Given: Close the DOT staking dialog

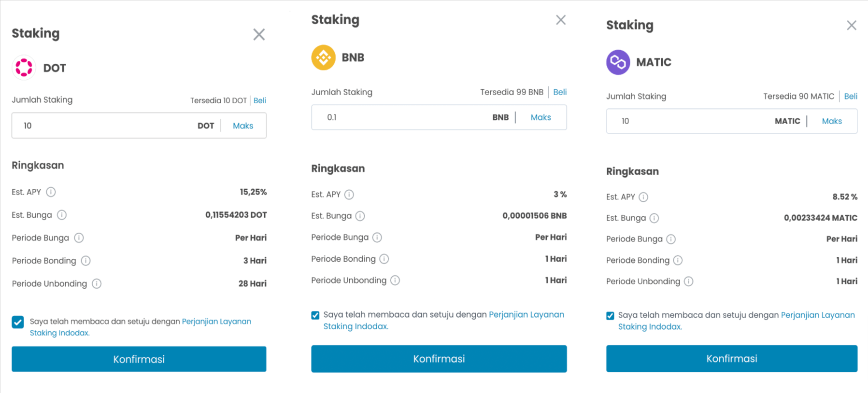Looking at the screenshot, I should coord(259,34).
